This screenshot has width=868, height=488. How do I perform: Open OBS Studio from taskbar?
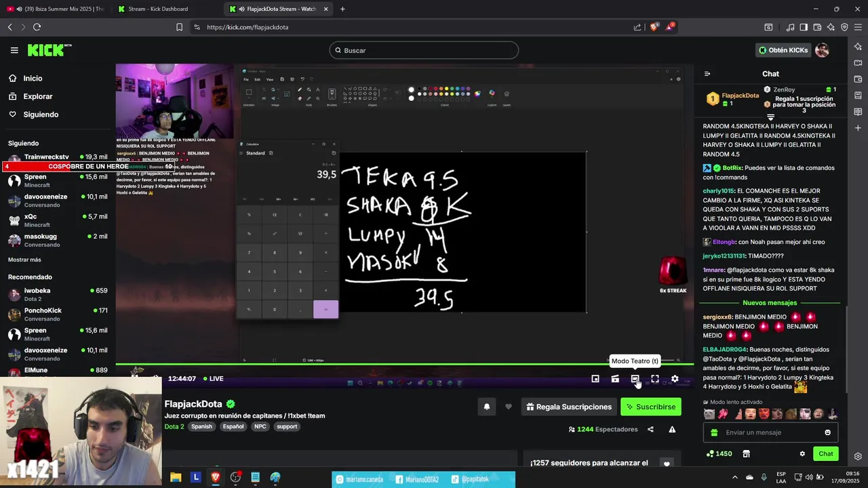tap(235, 477)
